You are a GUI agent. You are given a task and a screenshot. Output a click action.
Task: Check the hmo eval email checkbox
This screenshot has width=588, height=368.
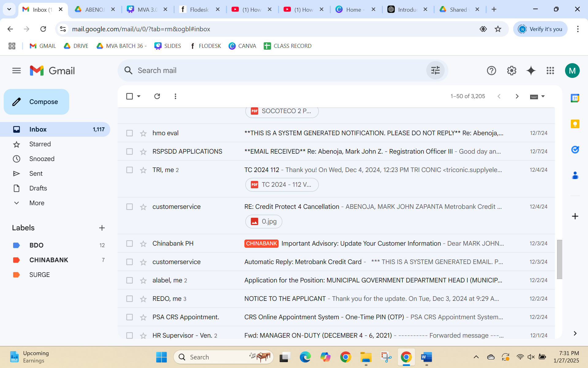coord(130,133)
